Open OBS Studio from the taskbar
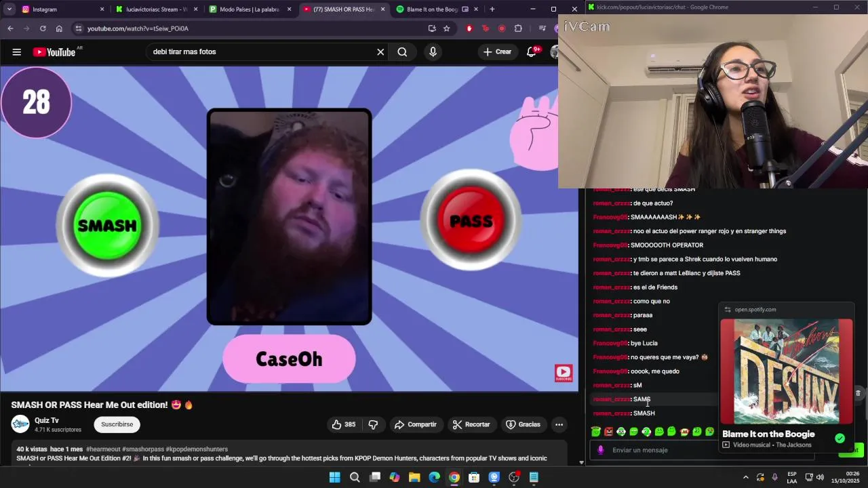The height and width of the screenshot is (488, 868). 514,478
